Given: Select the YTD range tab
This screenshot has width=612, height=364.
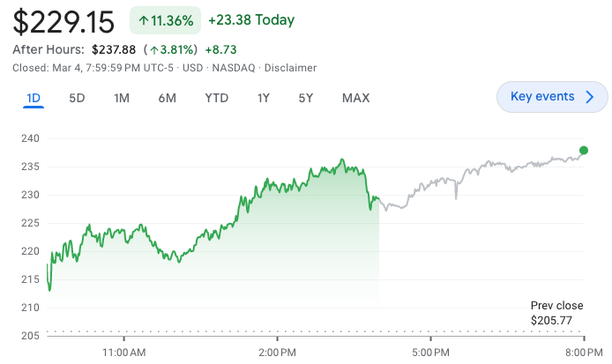Looking at the screenshot, I should (216, 98).
